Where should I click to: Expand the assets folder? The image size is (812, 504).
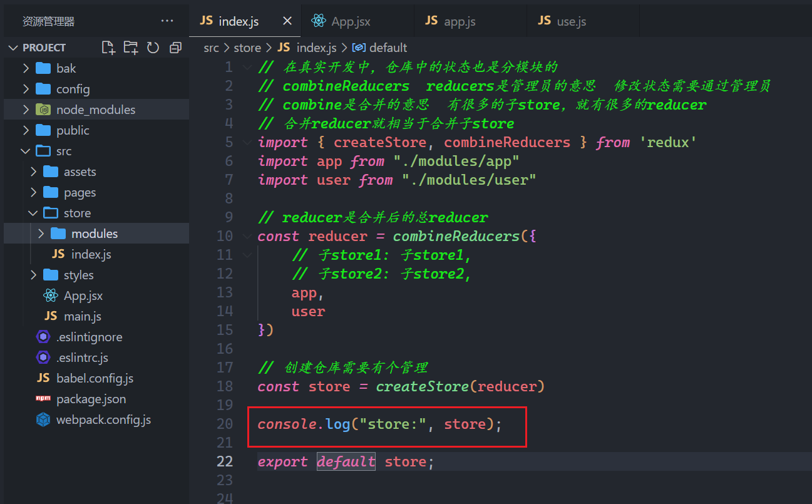33,172
